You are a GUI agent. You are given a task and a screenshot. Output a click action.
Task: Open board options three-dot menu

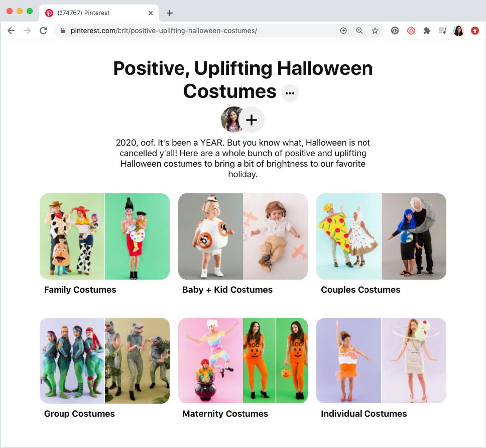coord(290,93)
